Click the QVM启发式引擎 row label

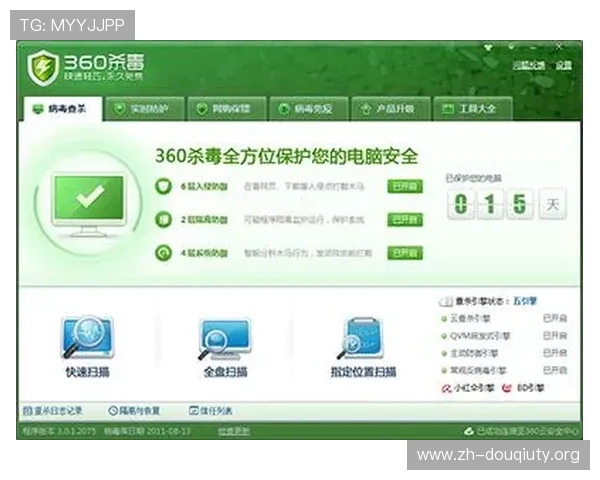point(480,336)
